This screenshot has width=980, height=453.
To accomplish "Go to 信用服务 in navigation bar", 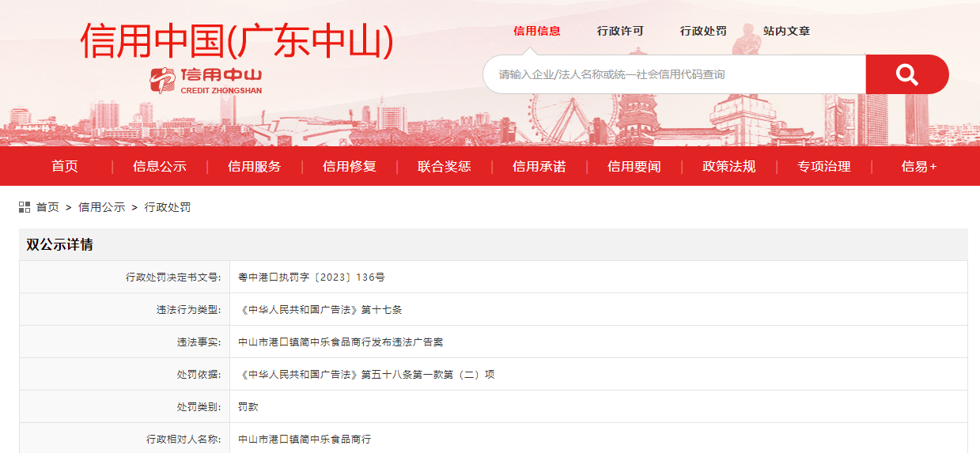I will pyautogui.click(x=255, y=166).
